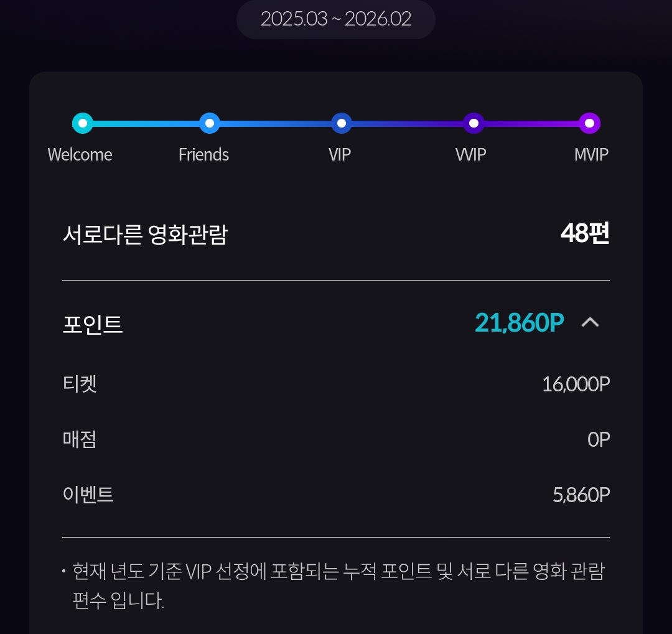Select the 매점 points row label
The image size is (672, 634).
pos(80,439)
